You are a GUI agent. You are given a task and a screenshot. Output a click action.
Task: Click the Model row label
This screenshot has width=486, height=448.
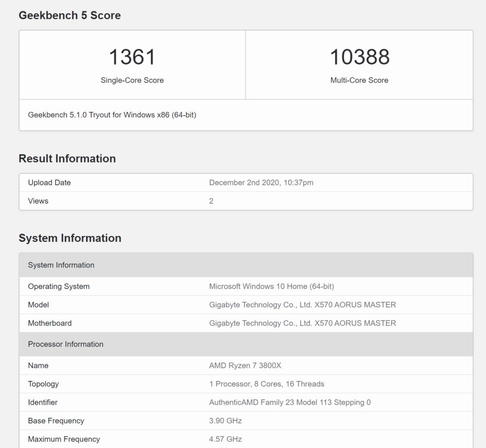pos(38,305)
